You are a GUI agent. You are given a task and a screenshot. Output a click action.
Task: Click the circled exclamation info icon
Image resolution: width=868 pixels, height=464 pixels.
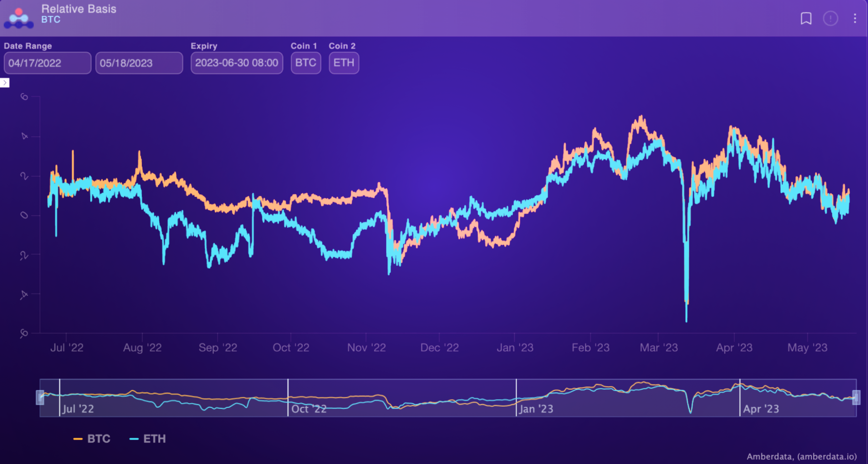point(830,19)
